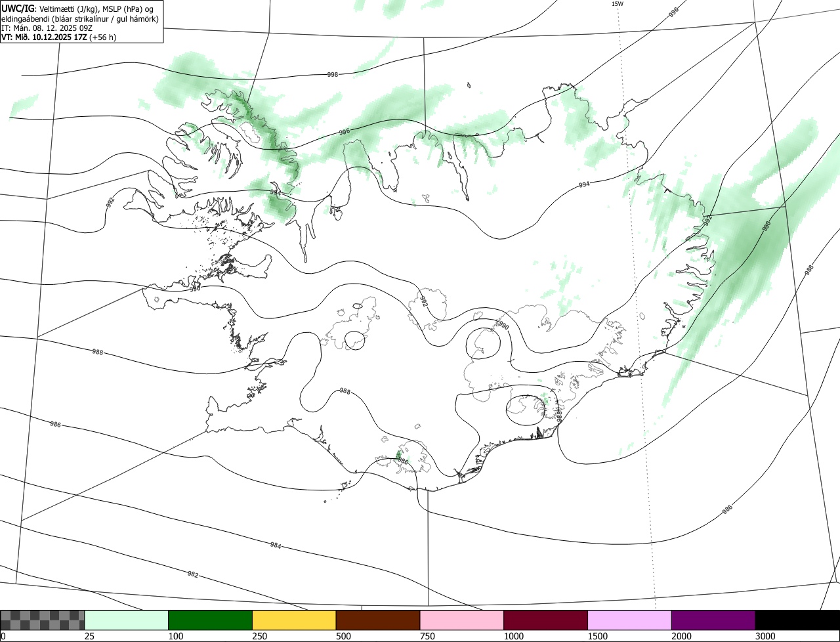Select the yellow 250–500 legend swatch
This screenshot has width=840, height=642.
click(x=294, y=620)
